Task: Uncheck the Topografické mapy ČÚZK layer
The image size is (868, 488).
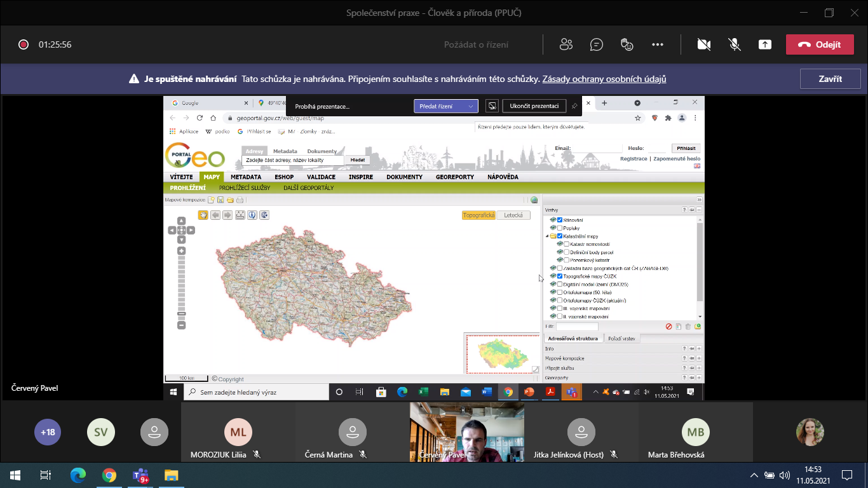Action: (560, 276)
